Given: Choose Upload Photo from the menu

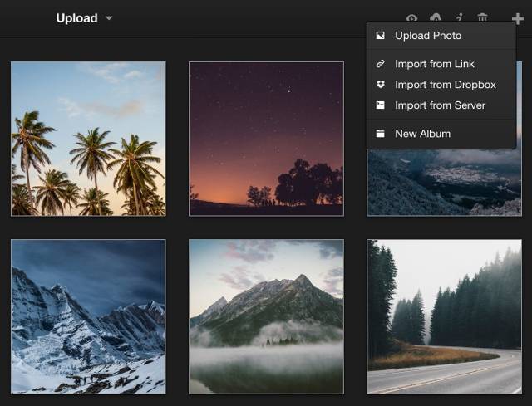Looking at the screenshot, I should click(x=428, y=36).
